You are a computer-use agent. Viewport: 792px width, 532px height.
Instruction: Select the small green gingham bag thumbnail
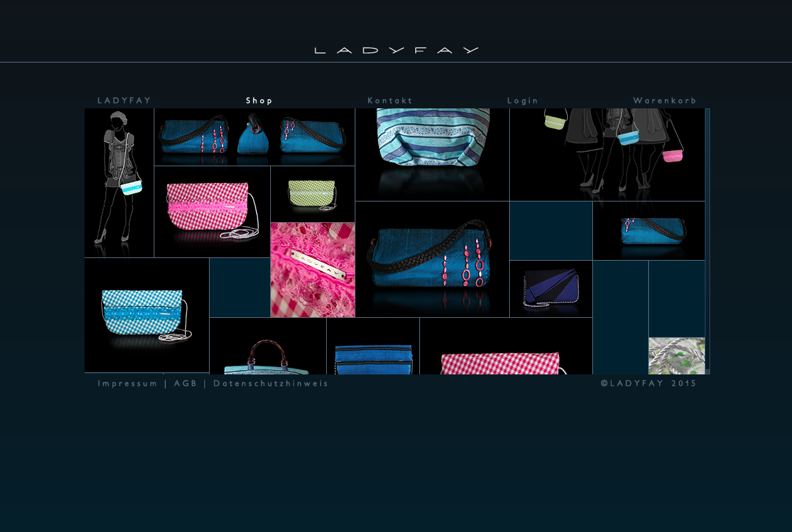[313, 194]
